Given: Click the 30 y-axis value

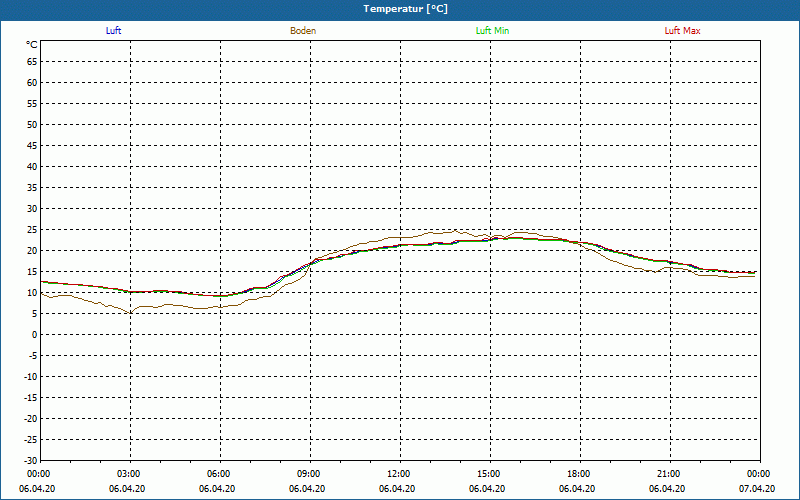Looking at the screenshot, I should (32, 209).
